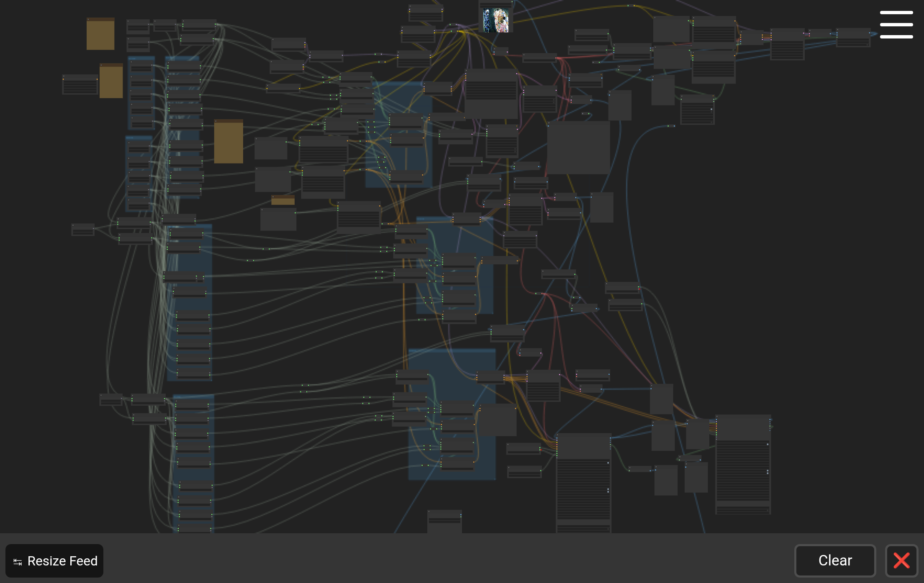Open the hamburger menu
This screenshot has width=924, height=583.
coord(896,25)
